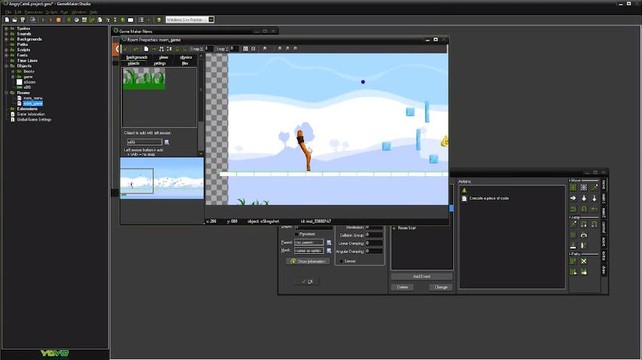Screen dimensions: 642x360
Task: Select the move fixed action icon
Action: [573, 188]
